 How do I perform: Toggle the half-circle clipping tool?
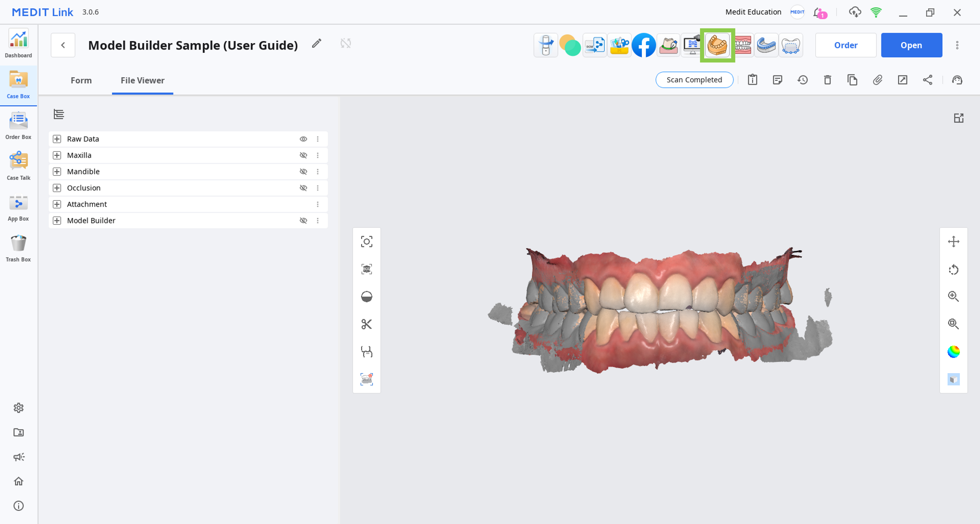pyautogui.click(x=367, y=297)
